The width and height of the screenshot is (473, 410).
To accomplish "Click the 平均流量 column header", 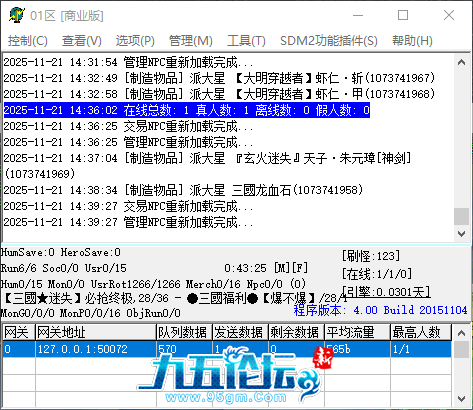I will (x=357, y=332).
